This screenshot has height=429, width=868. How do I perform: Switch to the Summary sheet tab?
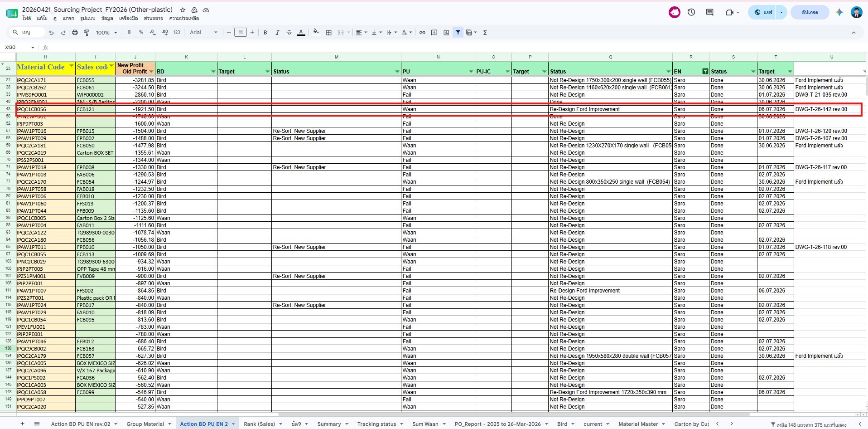point(329,424)
